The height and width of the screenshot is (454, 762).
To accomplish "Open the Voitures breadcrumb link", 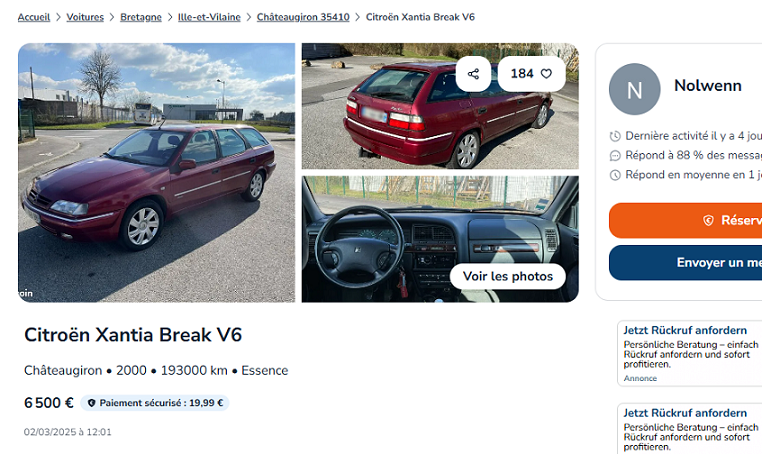I will pyautogui.click(x=85, y=17).
